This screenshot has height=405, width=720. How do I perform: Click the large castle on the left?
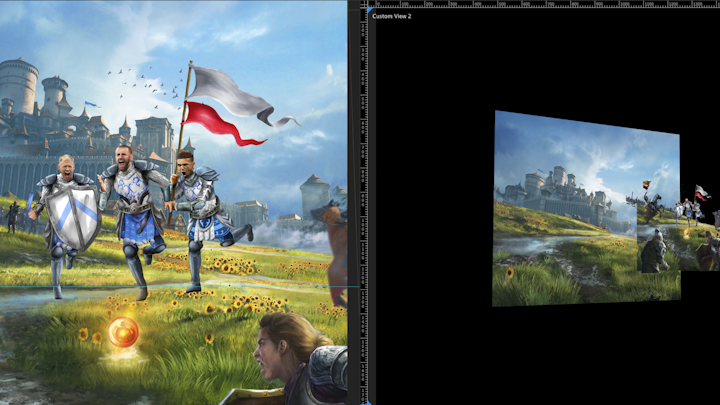coord(40,120)
